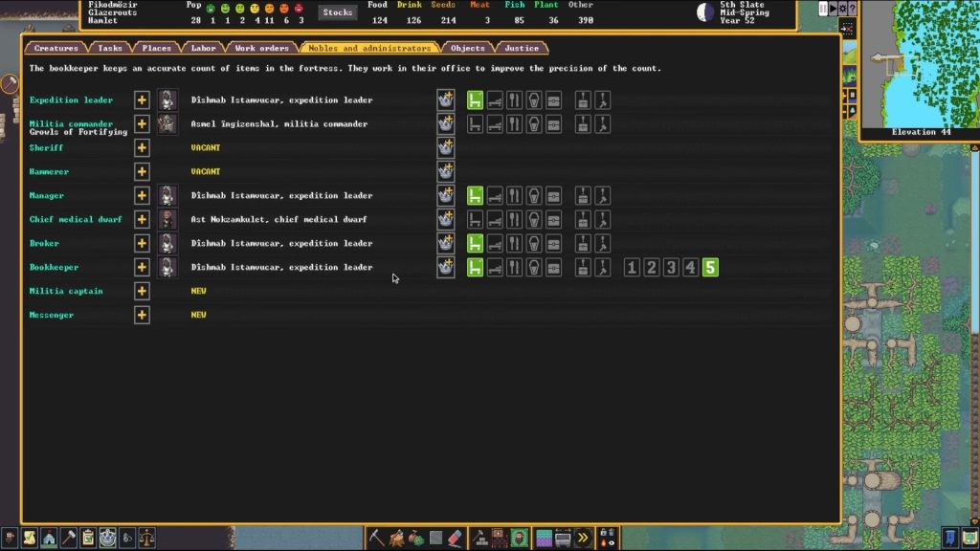This screenshot has width=980, height=551.
Task: Click the minimap overview thumbnail
Action: coord(922,64)
